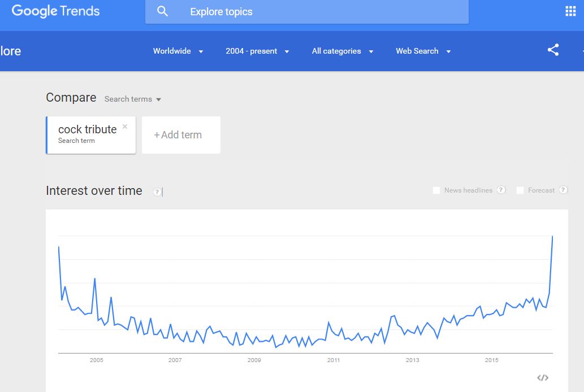Click the Add term button
The height and width of the screenshot is (392, 584).
181,135
